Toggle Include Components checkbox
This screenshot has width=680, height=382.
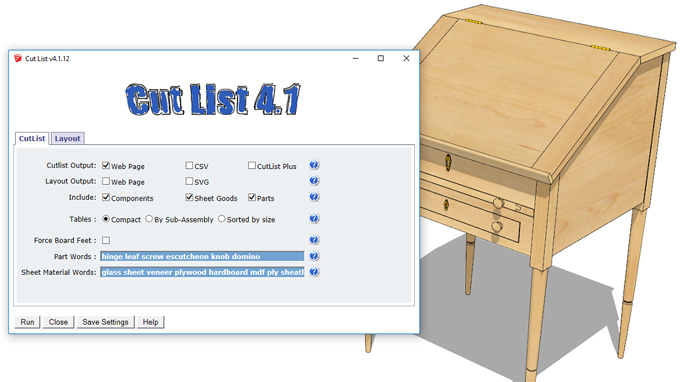pos(106,197)
